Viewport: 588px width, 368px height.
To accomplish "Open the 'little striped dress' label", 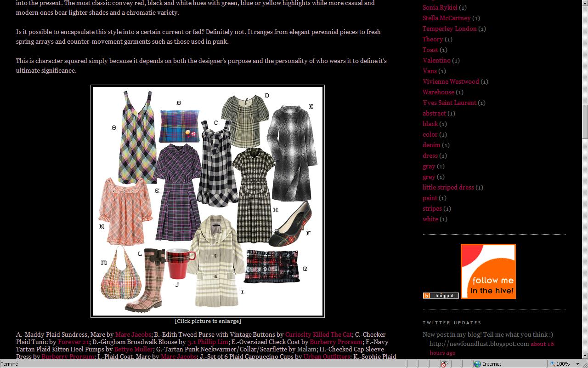I will click(x=448, y=187).
